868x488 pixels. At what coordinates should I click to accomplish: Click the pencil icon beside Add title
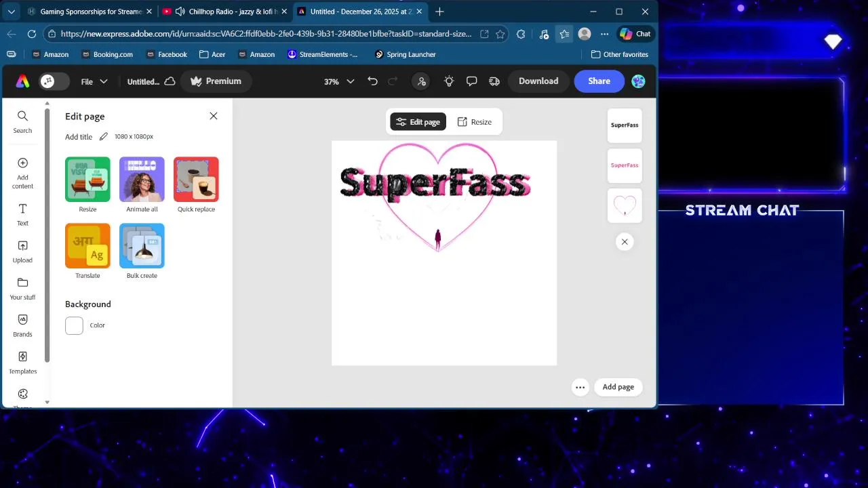(104, 136)
